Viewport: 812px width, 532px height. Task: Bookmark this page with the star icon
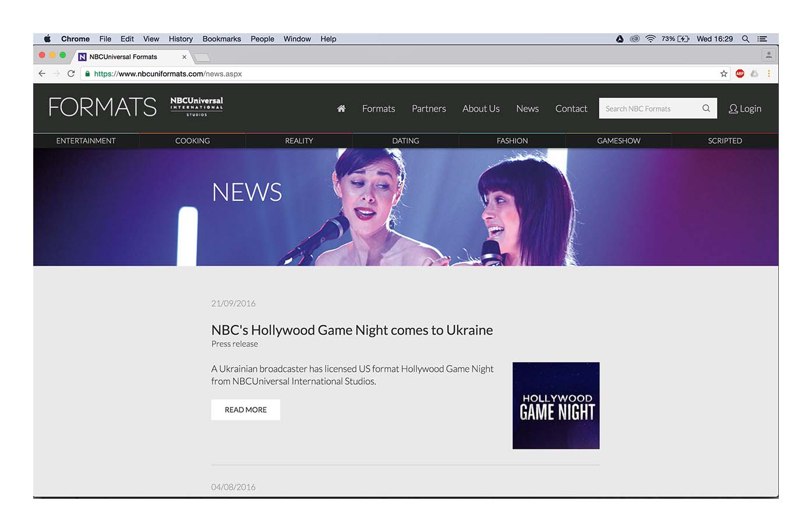tap(723, 73)
